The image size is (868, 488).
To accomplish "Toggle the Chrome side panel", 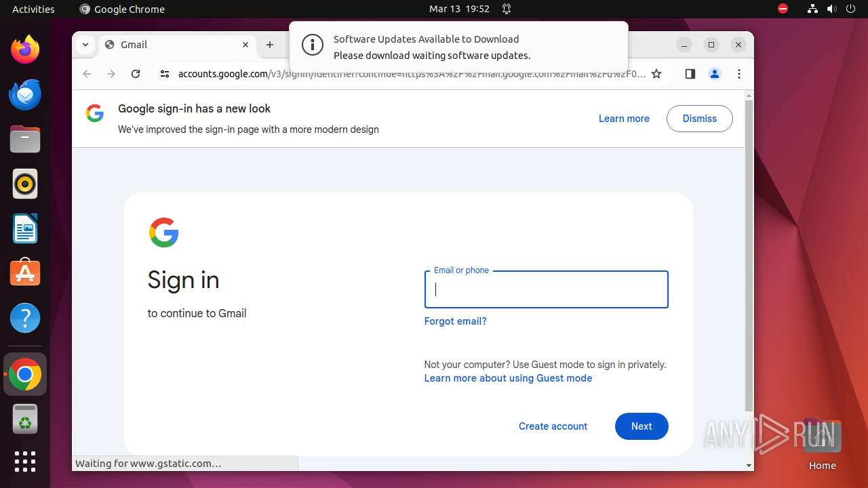I will coord(690,74).
